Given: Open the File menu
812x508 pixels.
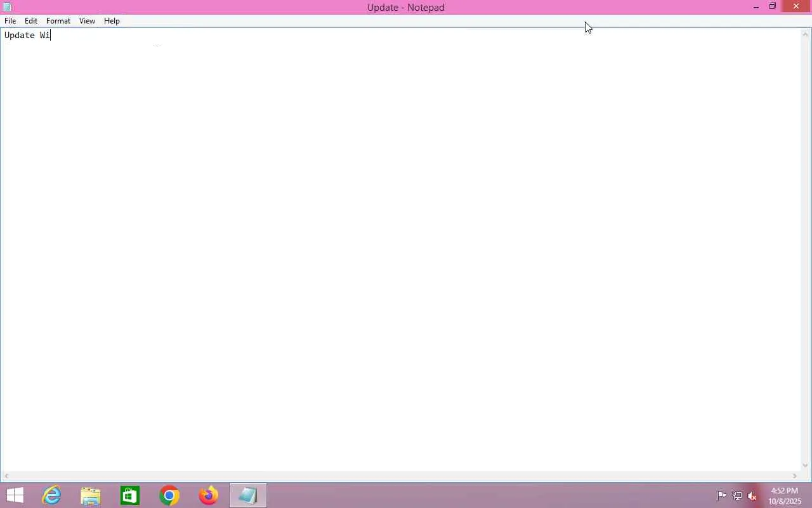Looking at the screenshot, I should click(x=10, y=21).
